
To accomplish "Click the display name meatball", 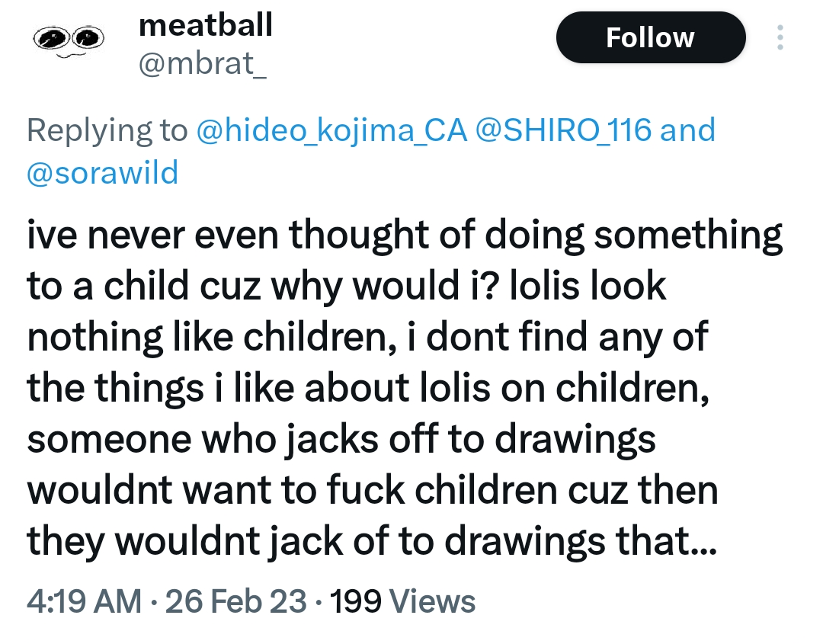I will coord(205,25).
